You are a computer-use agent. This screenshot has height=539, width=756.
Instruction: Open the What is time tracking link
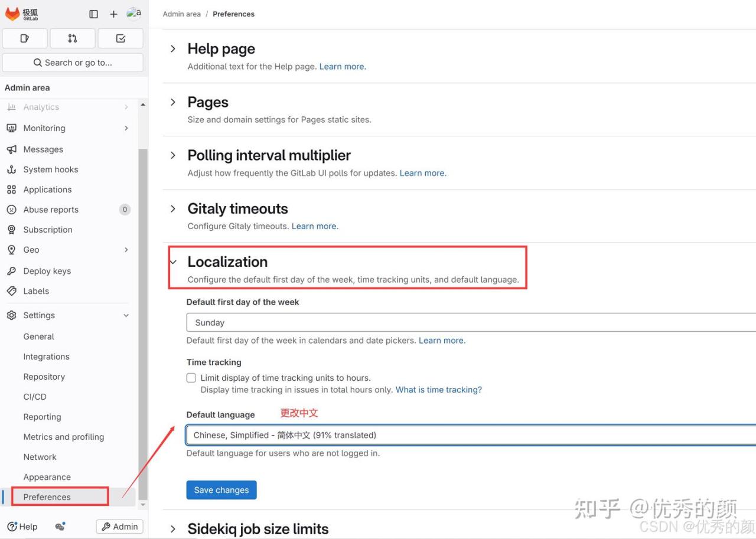pyautogui.click(x=438, y=390)
